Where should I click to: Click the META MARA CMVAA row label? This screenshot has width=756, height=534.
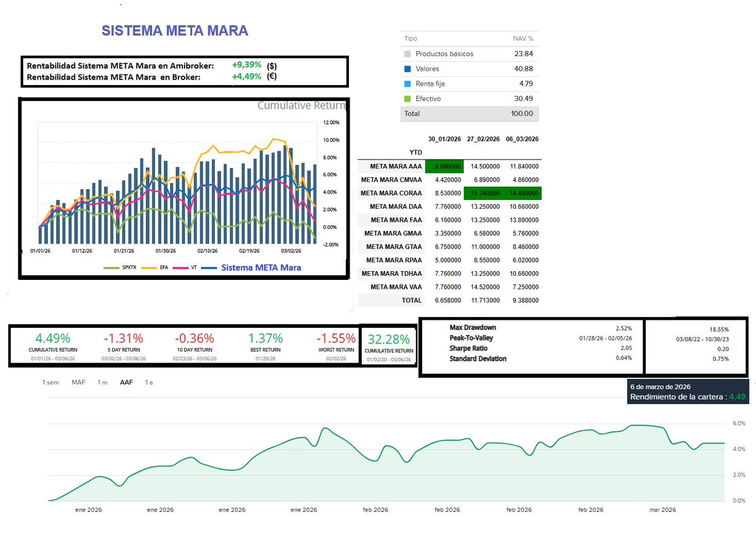tap(391, 180)
